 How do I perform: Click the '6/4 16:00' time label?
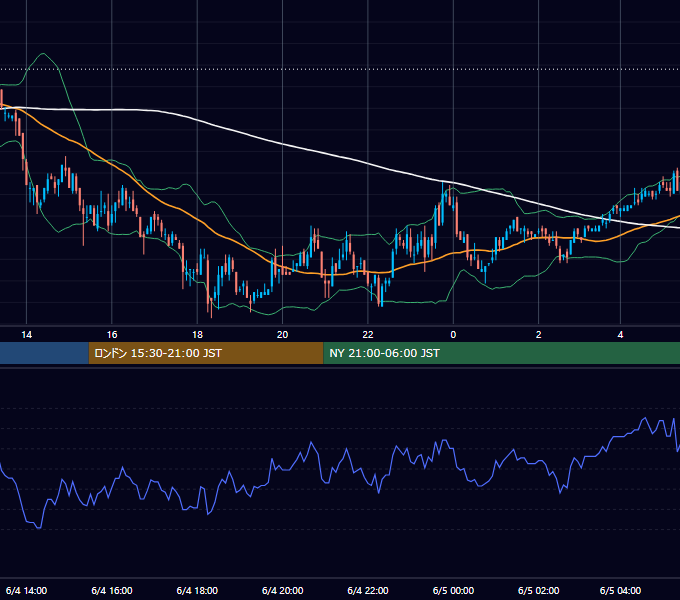(112, 590)
